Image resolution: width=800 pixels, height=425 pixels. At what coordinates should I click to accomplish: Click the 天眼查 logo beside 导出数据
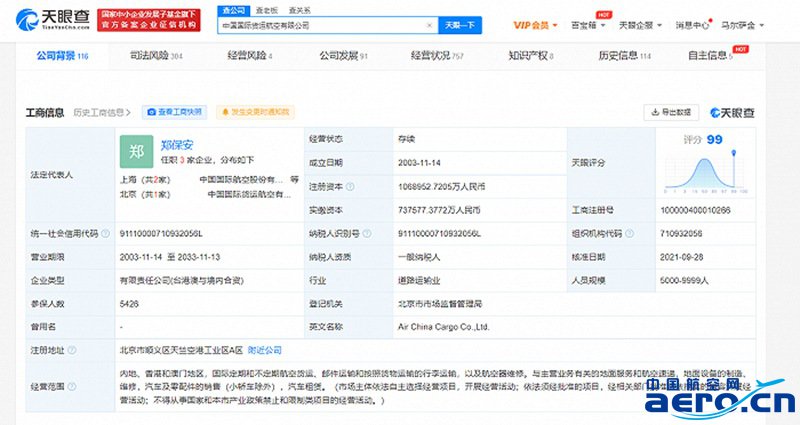coord(732,113)
